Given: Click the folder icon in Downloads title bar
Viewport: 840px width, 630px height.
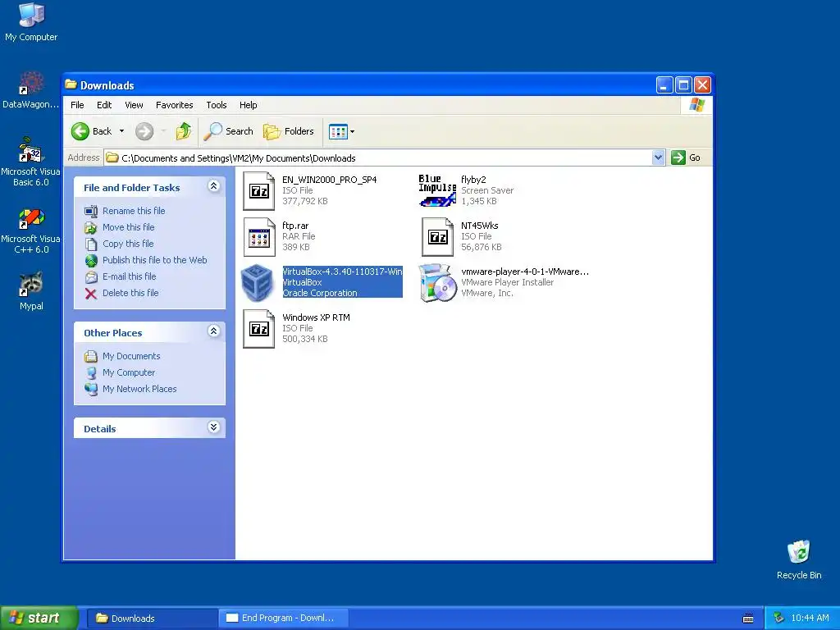Looking at the screenshot, I should [71, 84].
